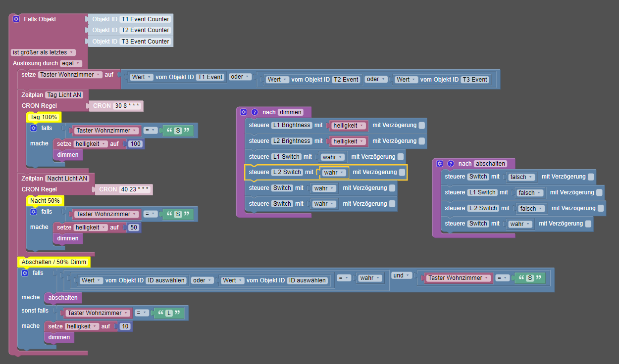Click help icon on nach abschalten function
The width and height of the screenshot is (619, 364).
(451, 164)
